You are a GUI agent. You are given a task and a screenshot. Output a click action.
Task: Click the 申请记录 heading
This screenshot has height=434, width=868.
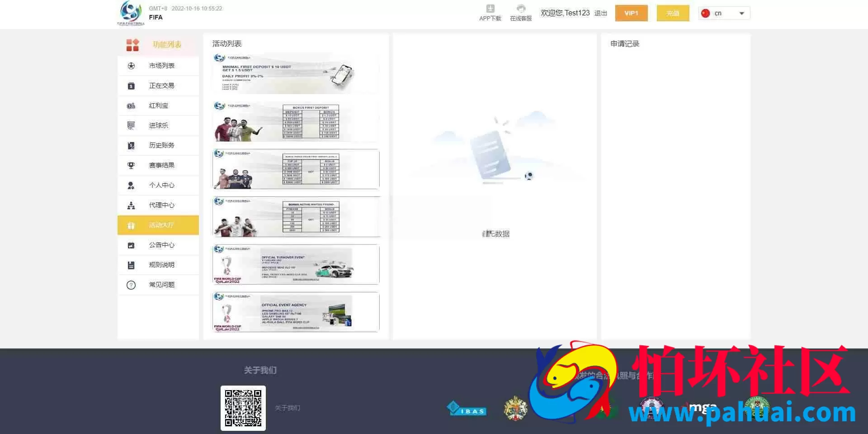click(x=625, y=44)
